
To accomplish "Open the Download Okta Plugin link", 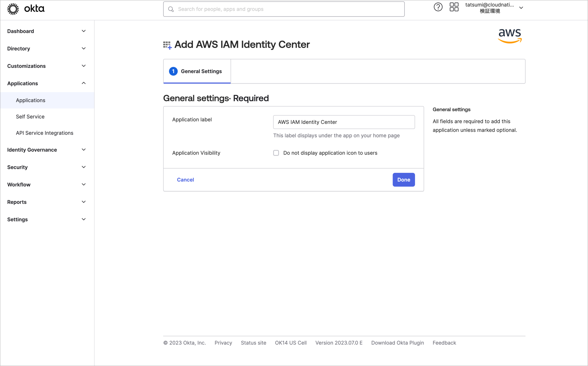I will (397, 343).
